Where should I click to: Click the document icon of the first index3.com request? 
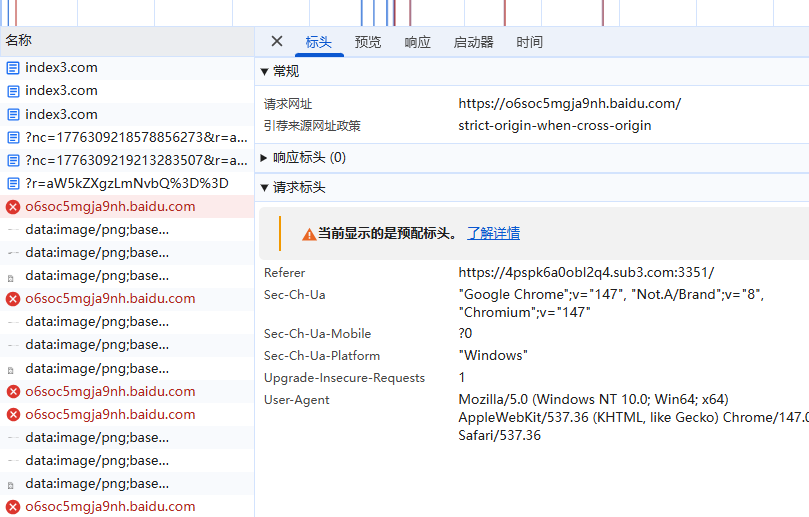[13, 68]
